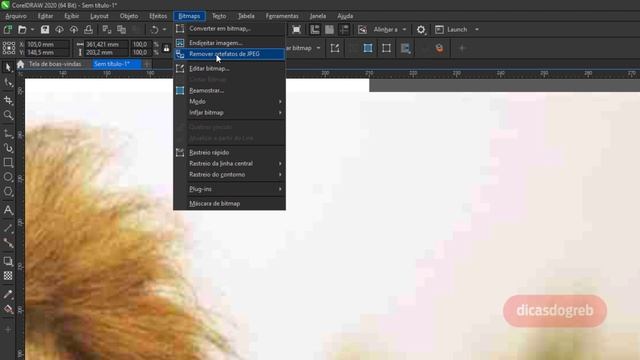Open the Objeto menu
The height and width of the screenshot is (360, 640).
(129, 16)
